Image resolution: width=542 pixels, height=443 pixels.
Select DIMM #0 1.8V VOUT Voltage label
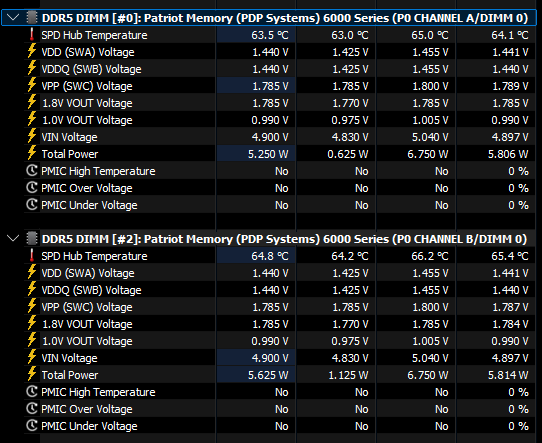click(x=87, y=103)
